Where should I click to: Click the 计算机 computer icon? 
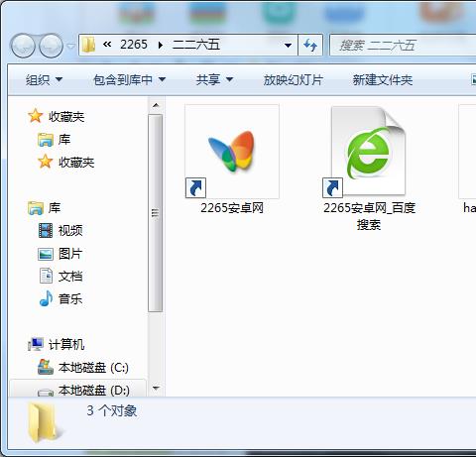click(36, 344)
